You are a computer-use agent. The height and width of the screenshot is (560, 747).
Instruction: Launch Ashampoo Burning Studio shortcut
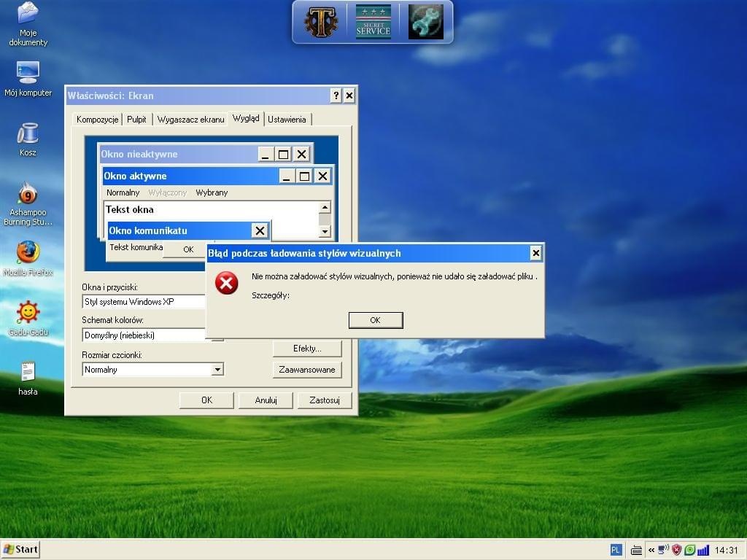coord(28,203)
